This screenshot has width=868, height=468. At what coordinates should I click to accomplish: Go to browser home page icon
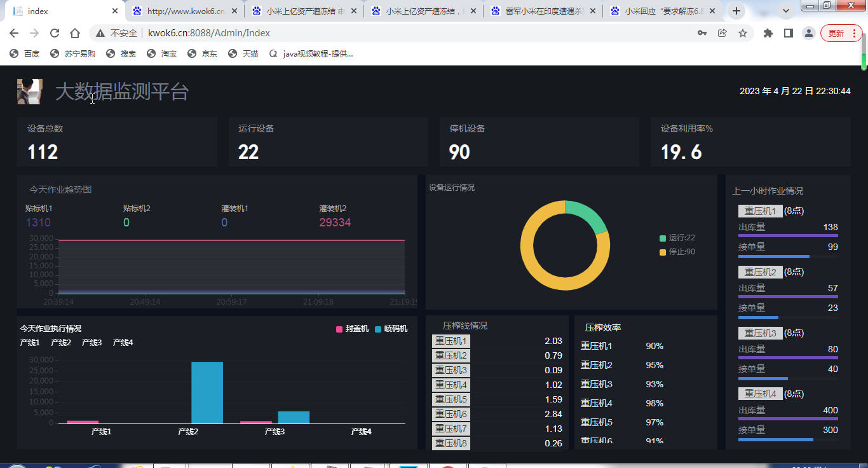point(75,33)
